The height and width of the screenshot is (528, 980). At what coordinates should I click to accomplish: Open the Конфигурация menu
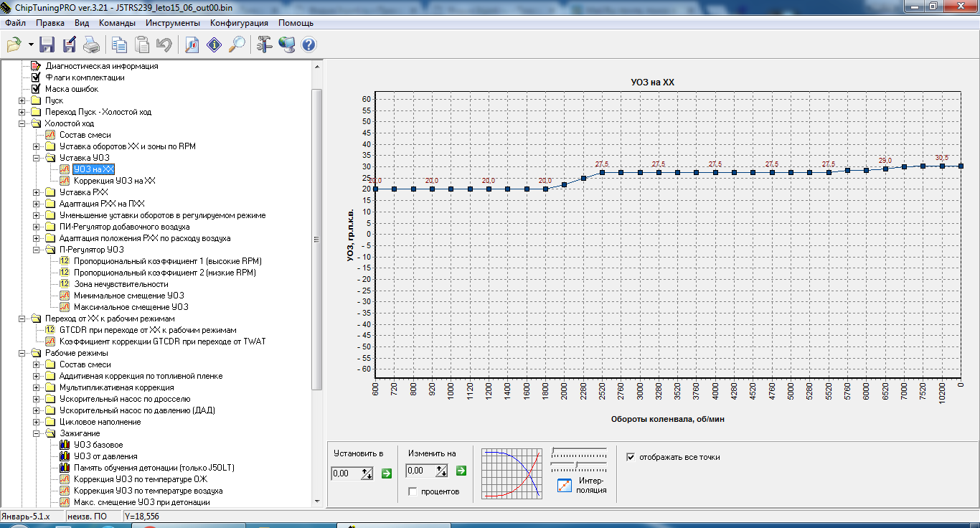[240, 23]
